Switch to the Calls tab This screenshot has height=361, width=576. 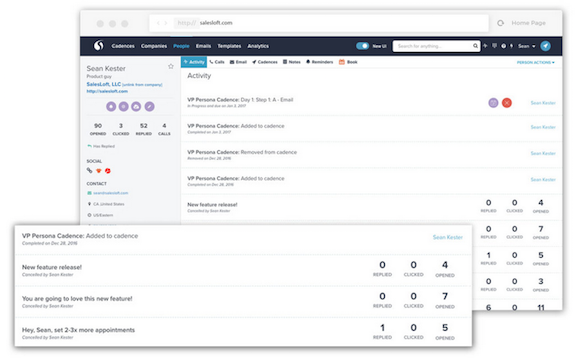(217, 62)
